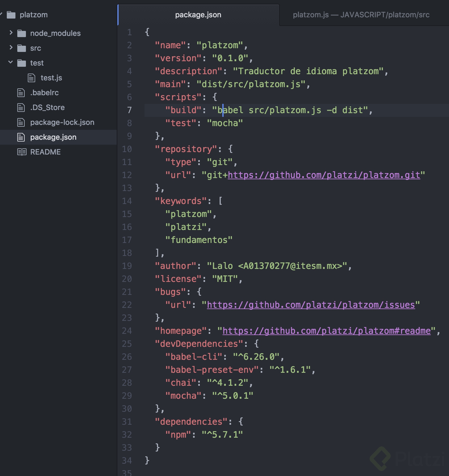Click line number 7 in the gutter
Viewport: 449px width, 476px height.
pyautogui.click(x=129, y=110)
